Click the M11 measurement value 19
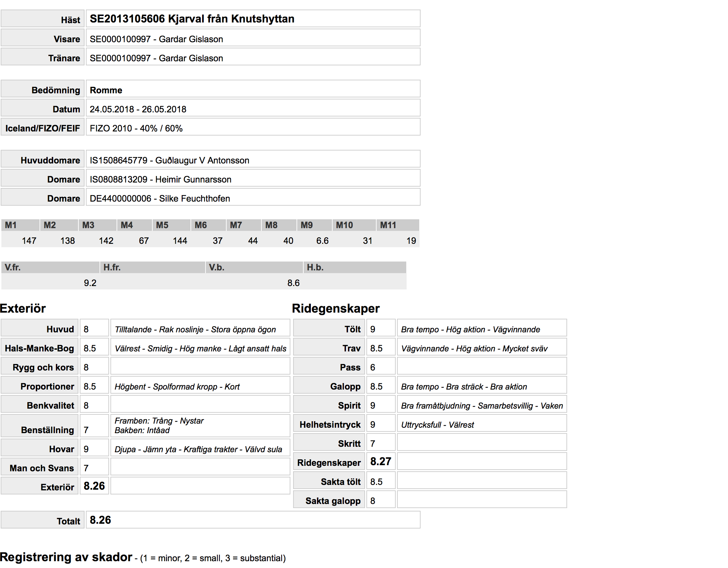The height and width of the screenshot is (568, 728). click(x=411, y=241)
